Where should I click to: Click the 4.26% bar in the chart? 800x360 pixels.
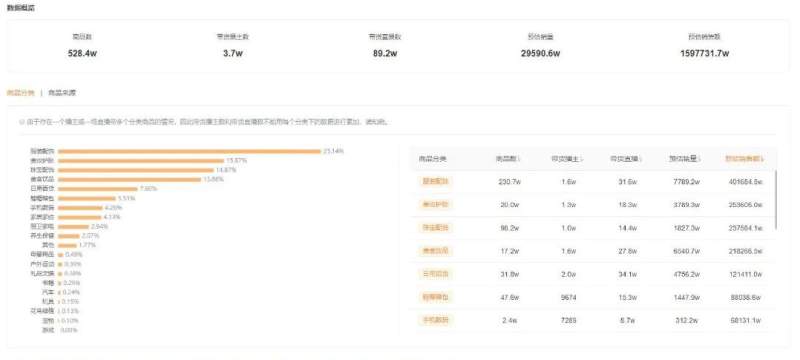[80, 208]
